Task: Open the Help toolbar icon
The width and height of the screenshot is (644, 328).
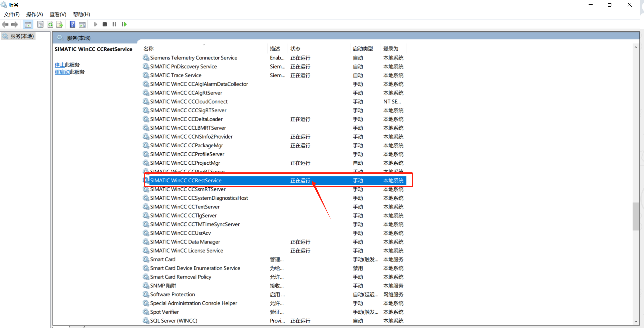Action: (72, 24)
